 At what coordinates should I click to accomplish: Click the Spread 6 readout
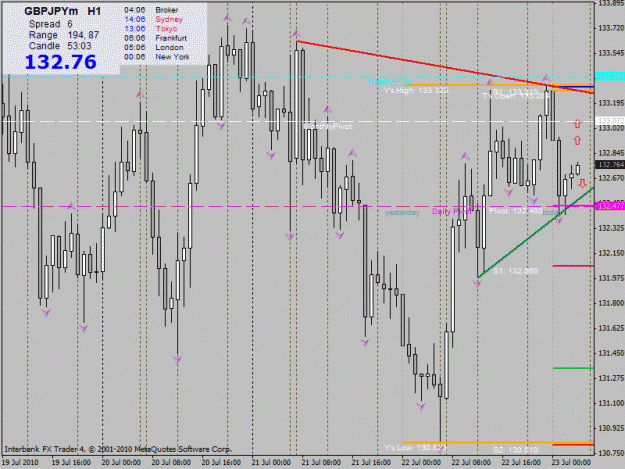tap(51, 24)
